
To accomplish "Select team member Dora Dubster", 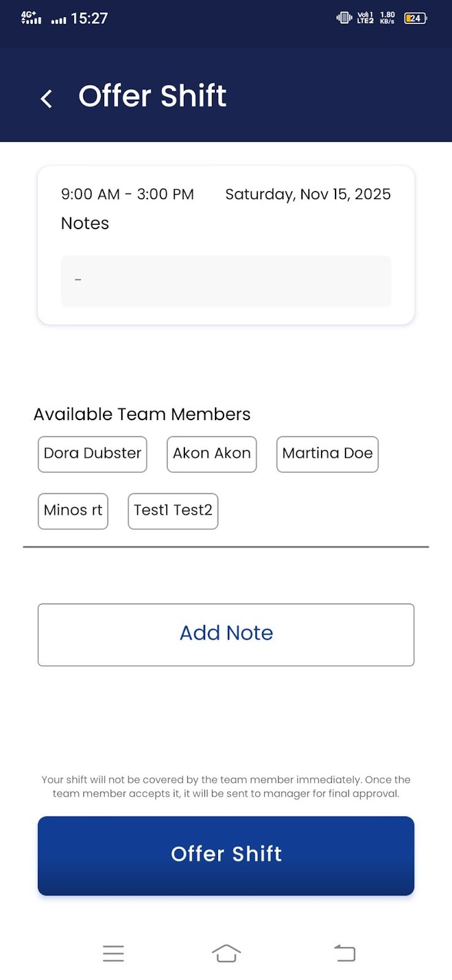I will (92, 454).
